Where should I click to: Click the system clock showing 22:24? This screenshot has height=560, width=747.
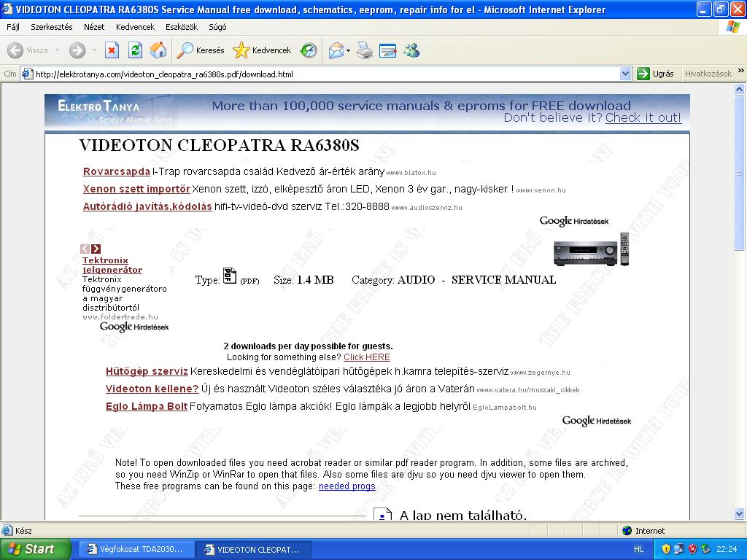[726, 549]
